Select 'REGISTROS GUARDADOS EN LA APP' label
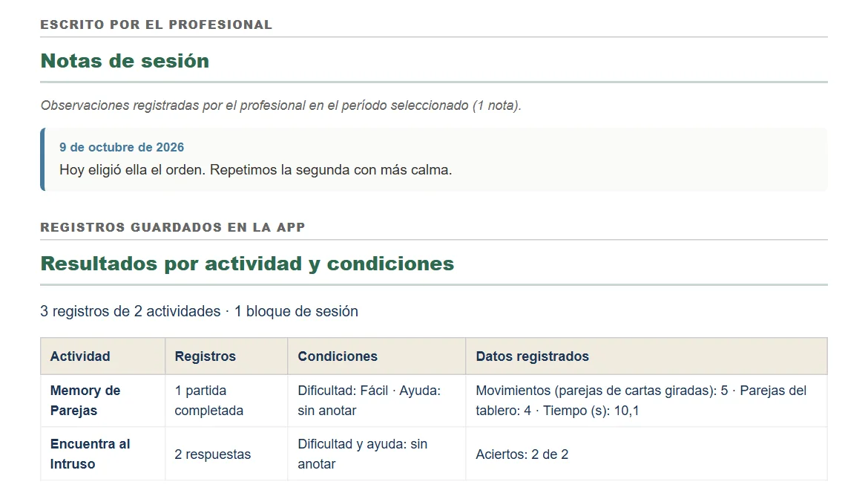 tap(173, 227)
